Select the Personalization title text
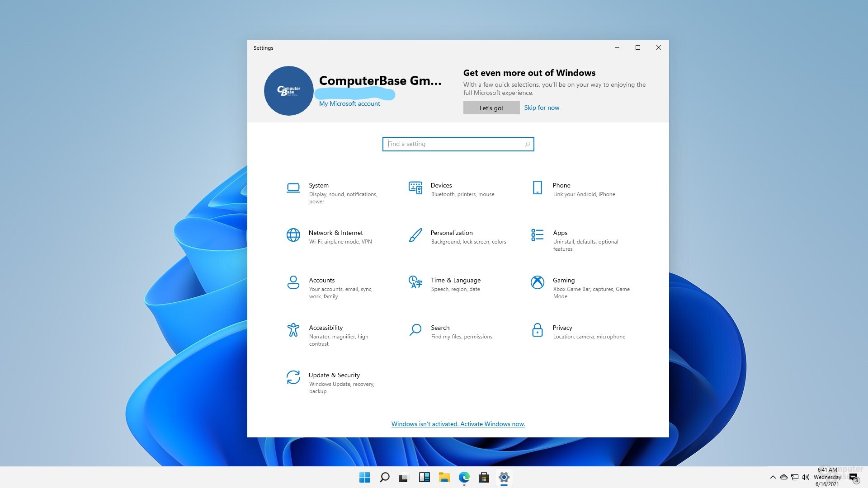This screenshot has height=488, width=868. [x=451, y=233]
